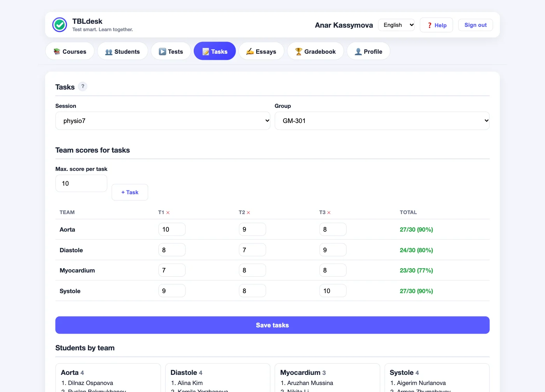Click Diastole's T3 score field
Screen dimensions: 545x392
pos(333,250)
